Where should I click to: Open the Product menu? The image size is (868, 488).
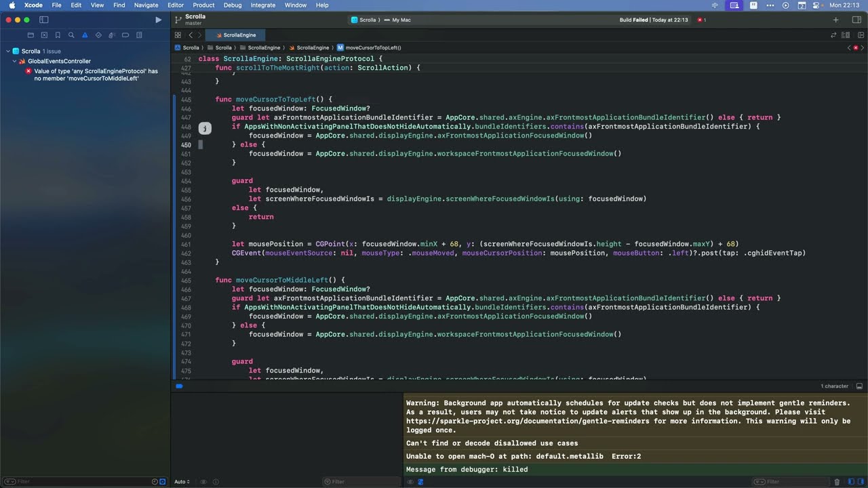[203, 5]
